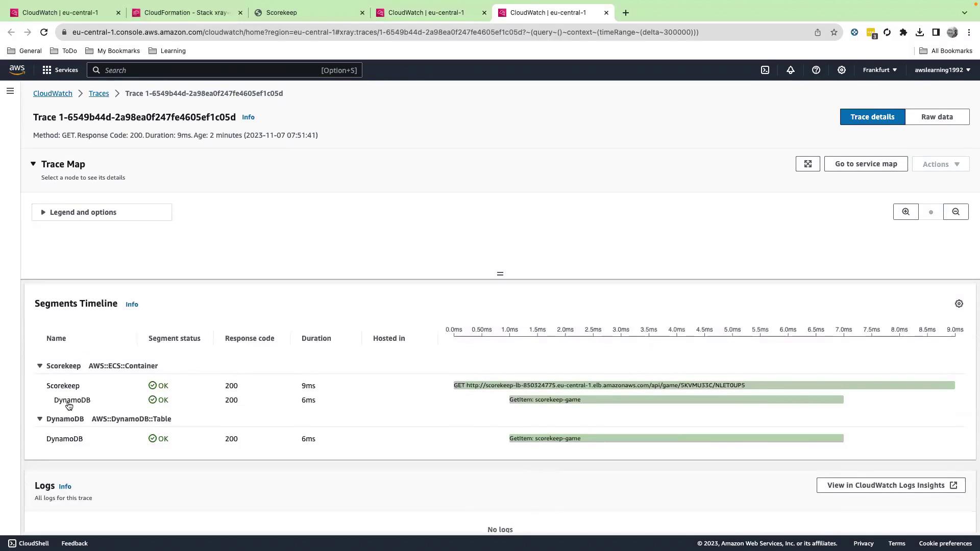
Task: Collapse the Trace Map section
Action: (33, 164)
